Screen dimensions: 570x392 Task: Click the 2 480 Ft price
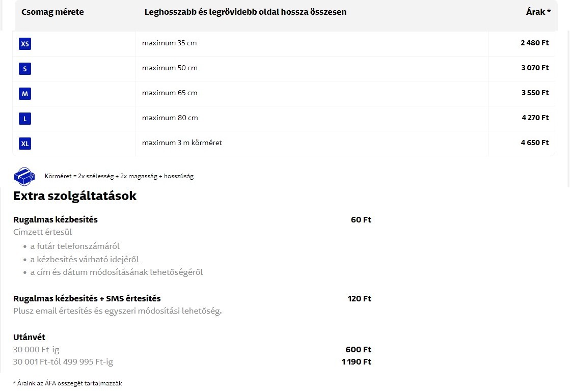click(x=534, y=43)
